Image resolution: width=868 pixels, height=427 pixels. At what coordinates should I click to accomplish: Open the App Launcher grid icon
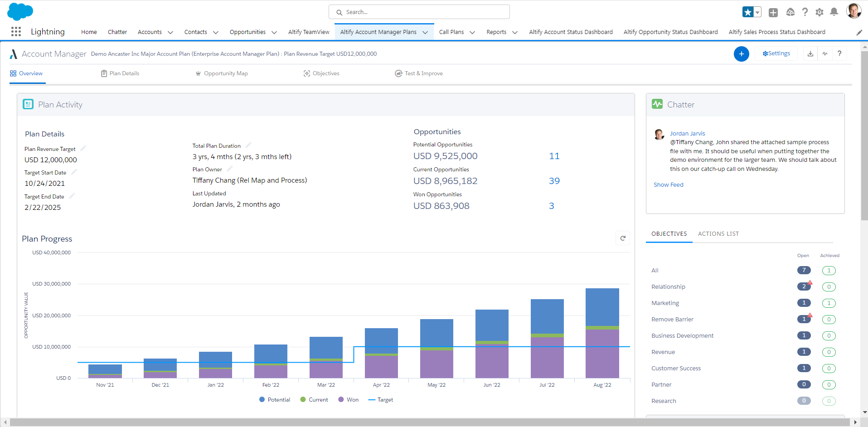(x=15, y=31)
